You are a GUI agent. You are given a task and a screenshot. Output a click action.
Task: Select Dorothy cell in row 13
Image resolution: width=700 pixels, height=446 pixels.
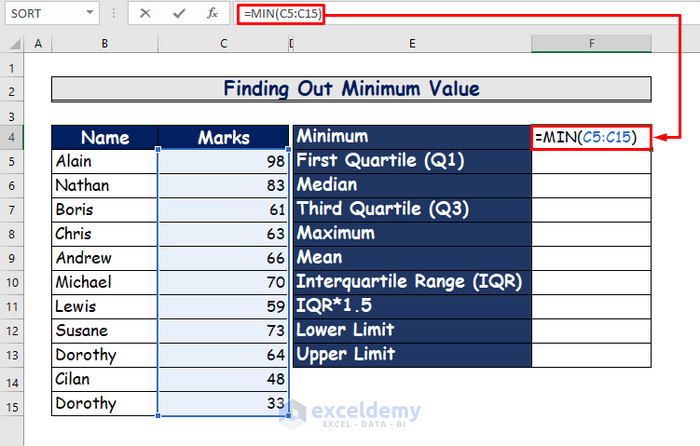(104, 355)
